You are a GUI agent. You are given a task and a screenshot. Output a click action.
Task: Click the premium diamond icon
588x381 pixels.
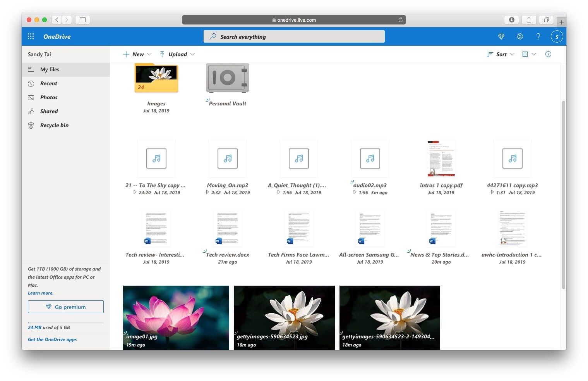501,36
